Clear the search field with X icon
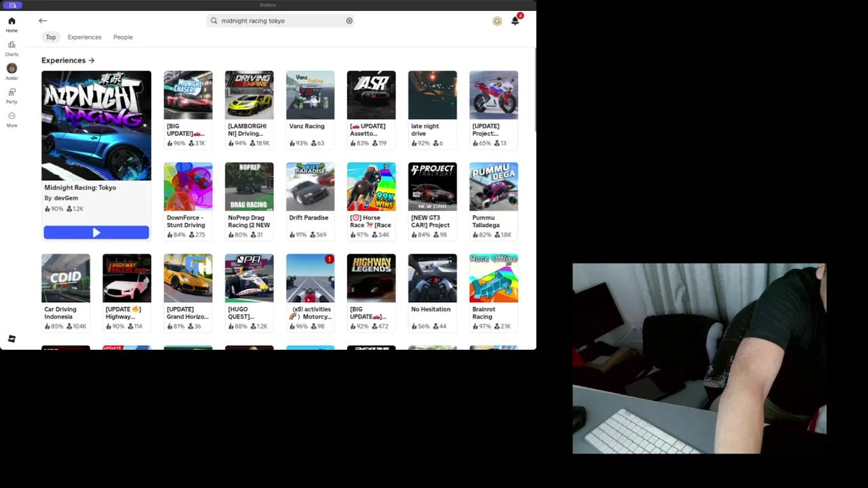Viewport: 868px width, 488px height. (x=349, y=21)
